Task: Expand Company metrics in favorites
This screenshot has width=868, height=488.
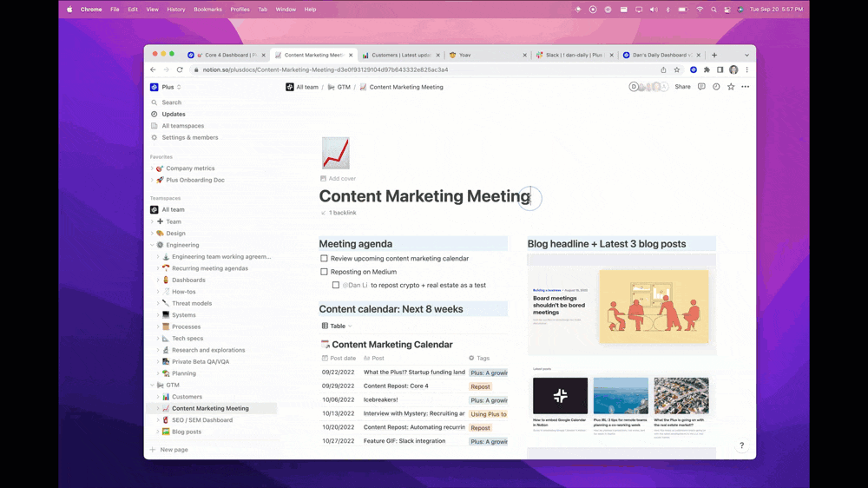Action: tap(152, 168)
